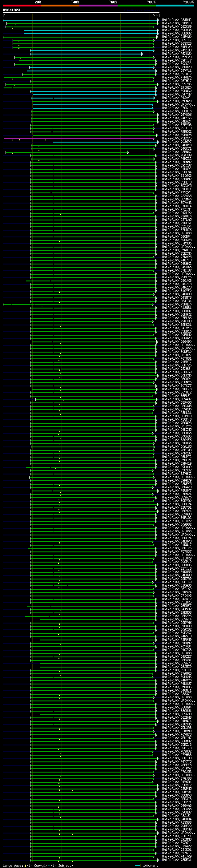Click the =100char. scale legend
Viewport: 197px width, 868px height.
coord(147,866)
